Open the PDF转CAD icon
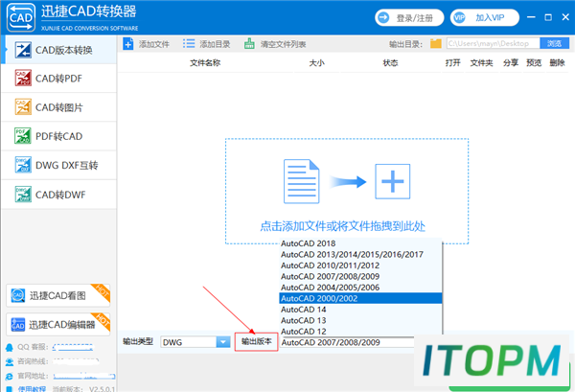 click(23, 136)
